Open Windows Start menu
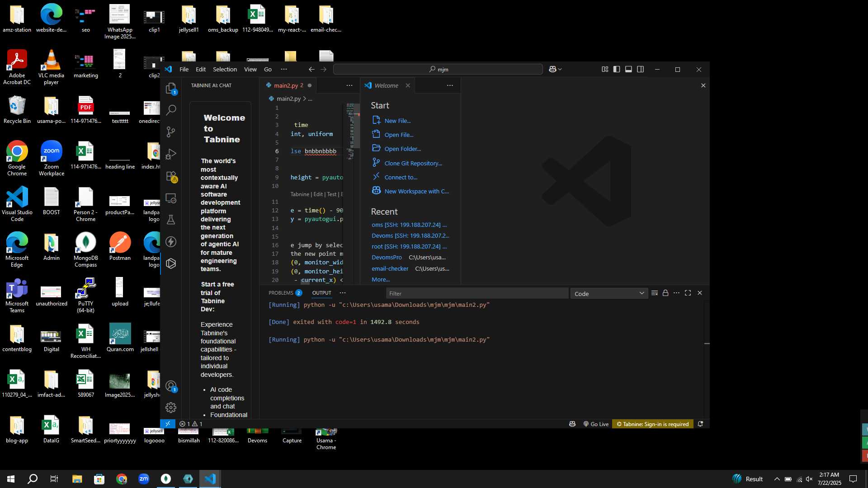The height and width of the screenshot is (488, 868). [11, 479]
